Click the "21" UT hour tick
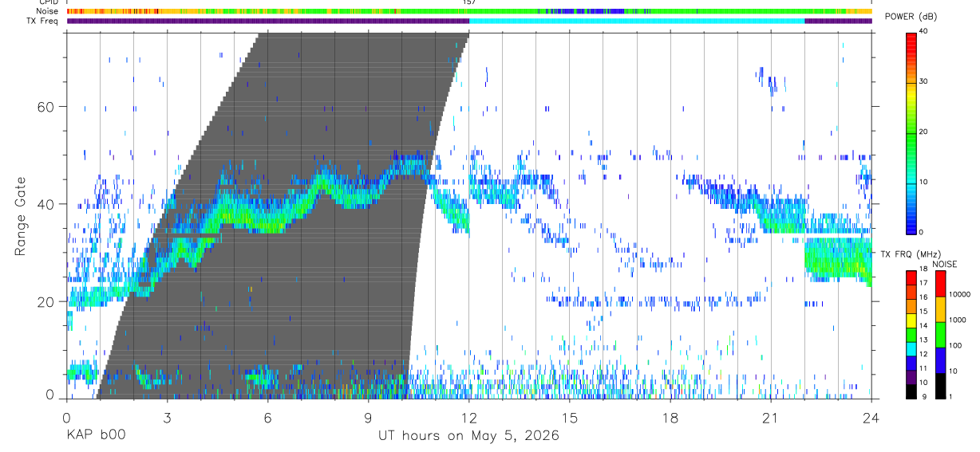The width and height of the screenshot is (980, 452). tap(771, 417)
